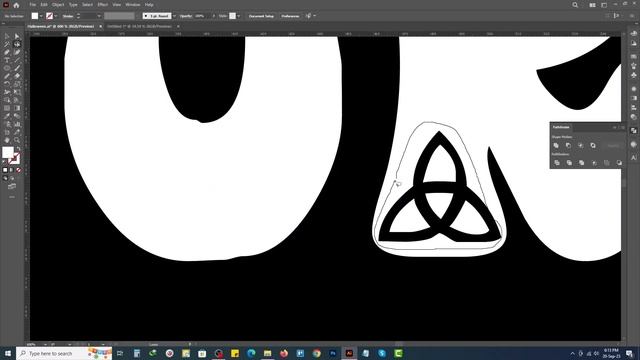Open the Window menu
640x360 pixels.
point(133,5)
